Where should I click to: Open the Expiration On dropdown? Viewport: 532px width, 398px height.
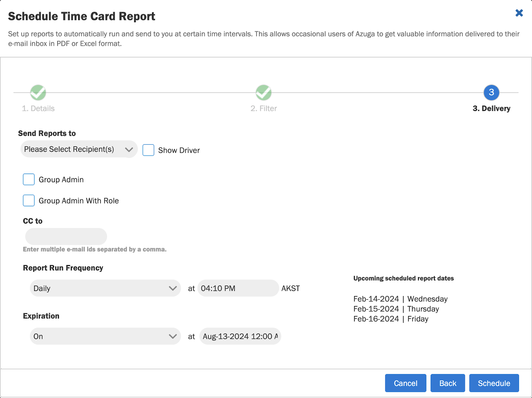point(105,336)
